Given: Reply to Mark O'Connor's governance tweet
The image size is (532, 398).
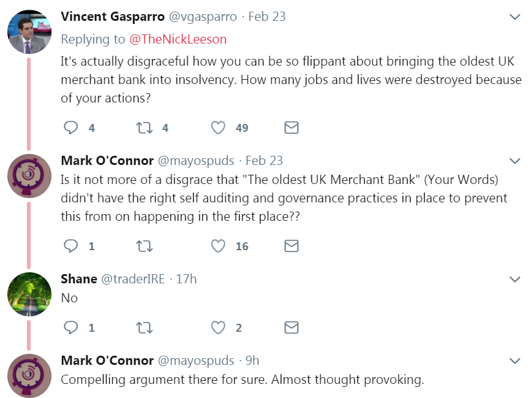Looking at the screenshot, I should pyautogui.click(x=72, y=246).
